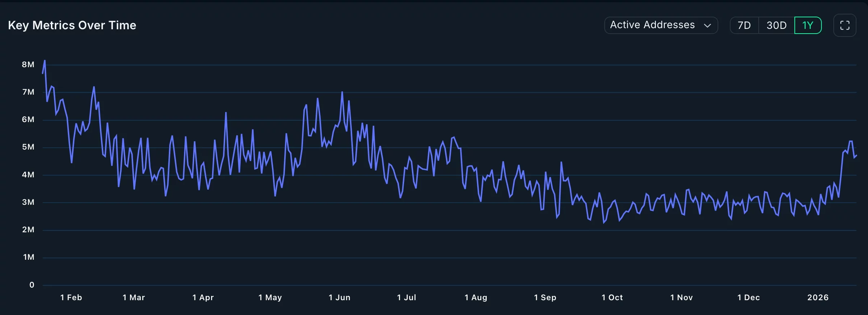The height and width of the screenshot is (315, 868).
Task: Click the 1 Apr x-axis label
Action: click(x=203, y=297)
